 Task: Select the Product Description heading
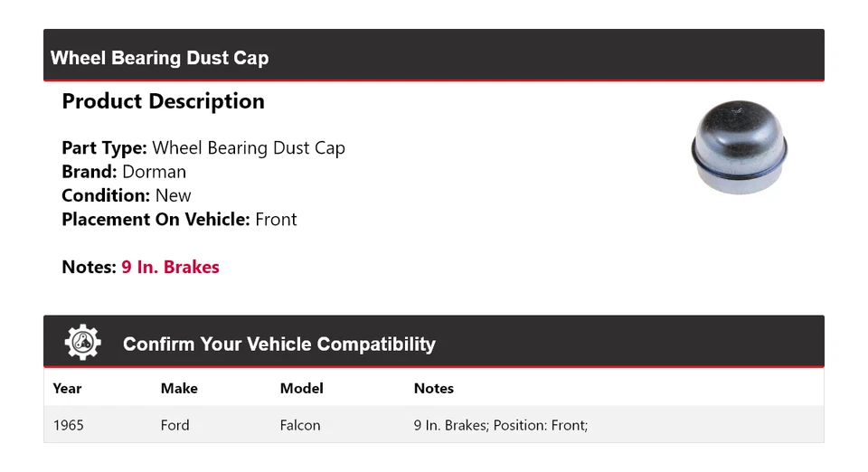click(x=164, y=101)
